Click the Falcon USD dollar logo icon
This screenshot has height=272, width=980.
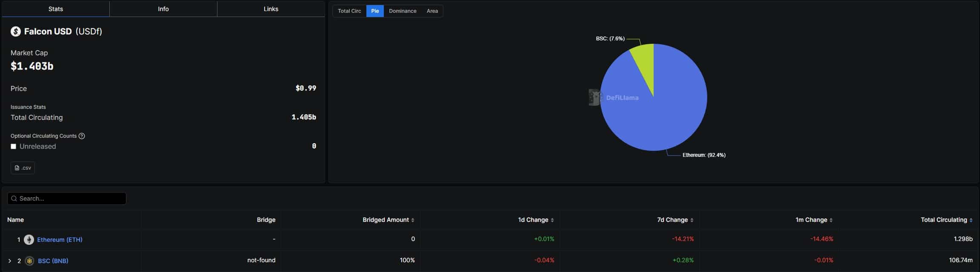tap(16, 31)
